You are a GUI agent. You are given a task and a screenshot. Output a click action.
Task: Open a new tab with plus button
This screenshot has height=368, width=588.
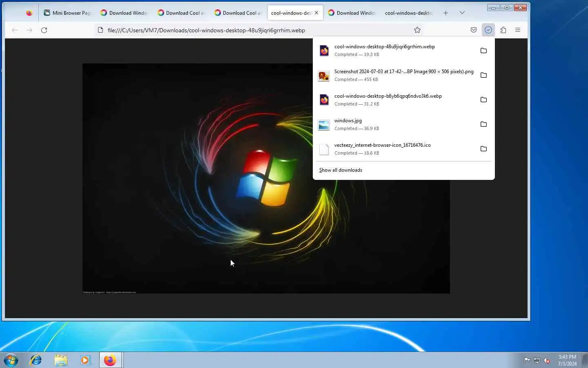click(445, 13)
